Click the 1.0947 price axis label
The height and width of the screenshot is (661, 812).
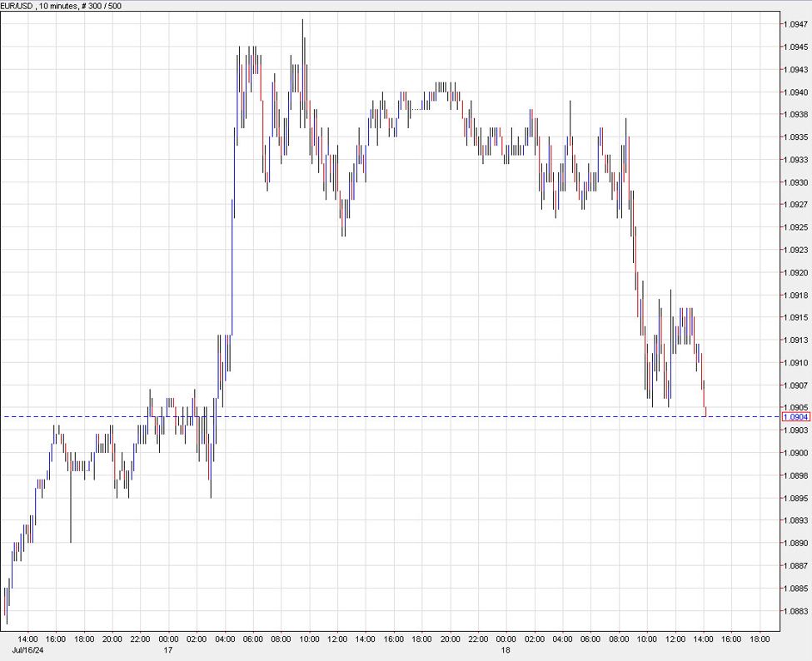pyautogui.click(x=795, y=24)
